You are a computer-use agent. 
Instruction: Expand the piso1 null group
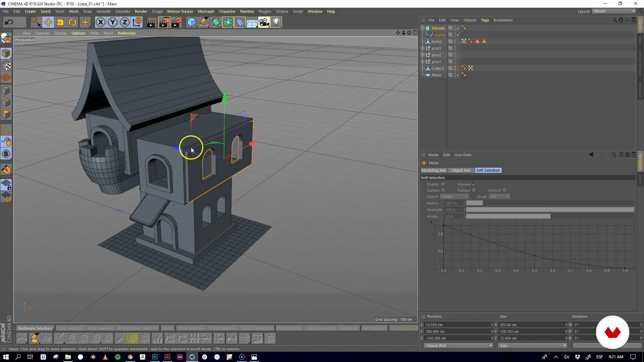[423, 62]
